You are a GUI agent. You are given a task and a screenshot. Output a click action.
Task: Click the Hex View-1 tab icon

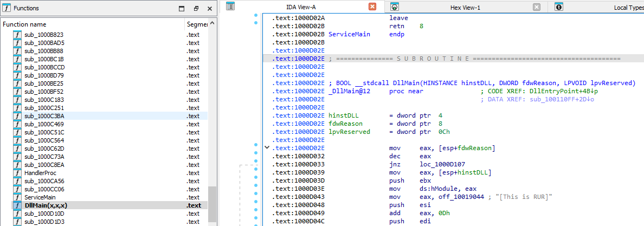point(395,7)
